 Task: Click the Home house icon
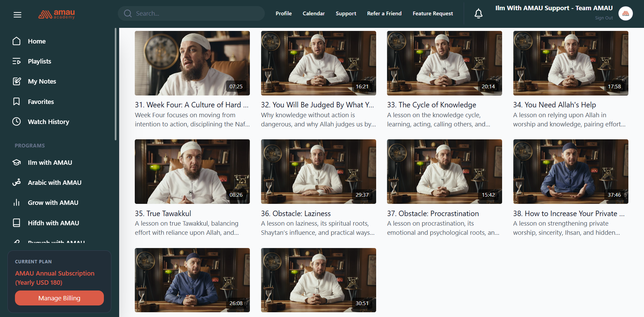coord(17,41)
